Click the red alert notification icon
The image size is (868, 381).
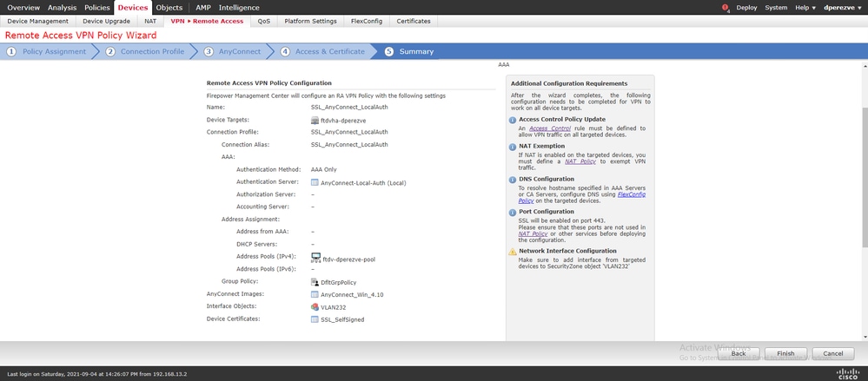click(x=726, y=8)
